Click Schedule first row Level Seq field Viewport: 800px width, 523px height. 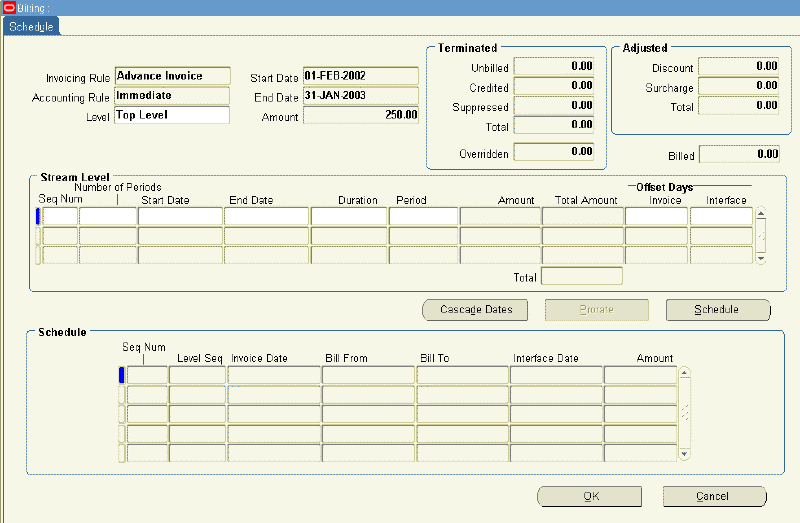(x=197, y=375)
